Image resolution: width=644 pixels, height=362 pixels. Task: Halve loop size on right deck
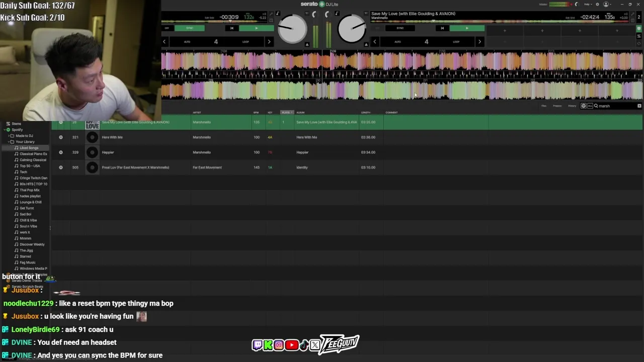tap(375, 42)
